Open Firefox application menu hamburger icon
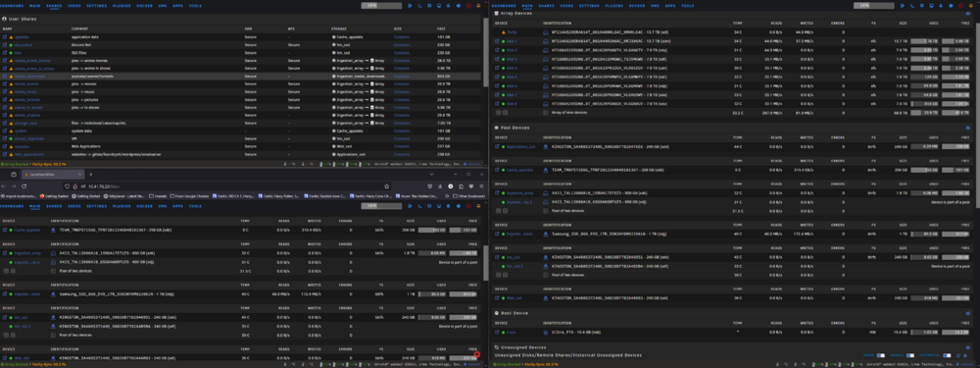The image size is (980, 368). [x=482, y=185]
